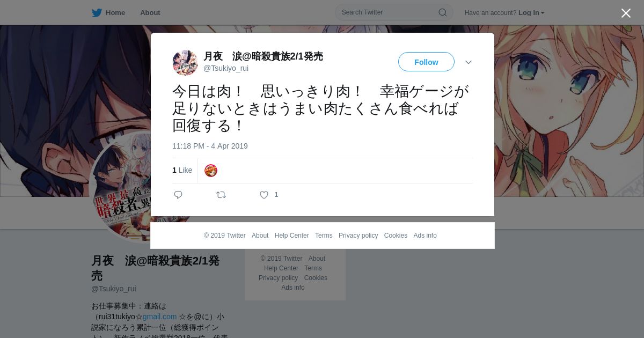Open the tweet author's profile avatar
The width and height of the screenshot is (644, 338).
tap(185, 63)
